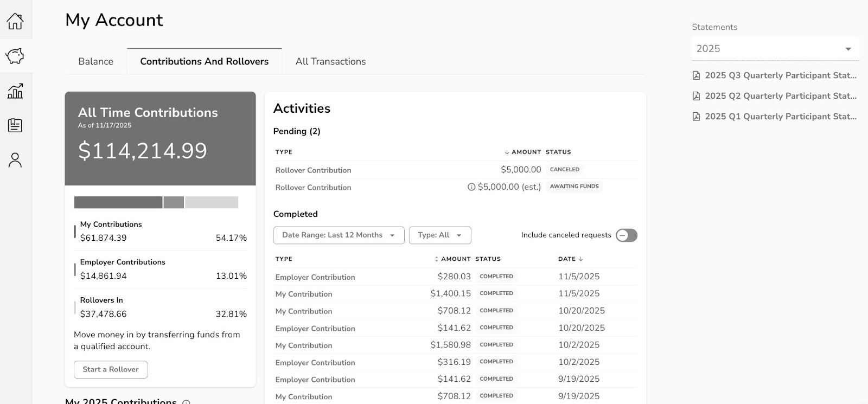Open 2025 Q2 Quarterly Participant Statement link
The image size is (868, 404).
coord(780,96)
